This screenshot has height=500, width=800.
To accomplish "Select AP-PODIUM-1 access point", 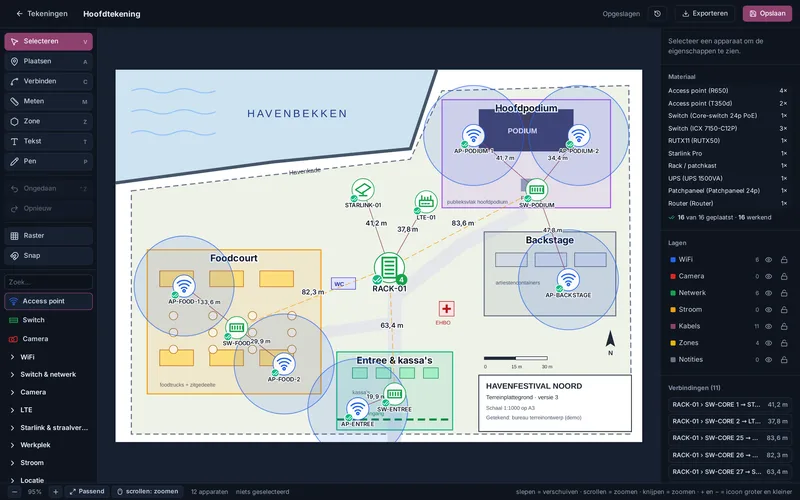I will point(473,136).
